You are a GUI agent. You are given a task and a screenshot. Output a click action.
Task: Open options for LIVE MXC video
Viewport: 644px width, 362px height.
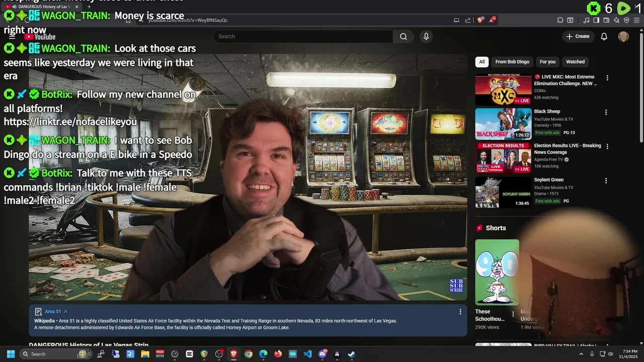tap(607, 78)
